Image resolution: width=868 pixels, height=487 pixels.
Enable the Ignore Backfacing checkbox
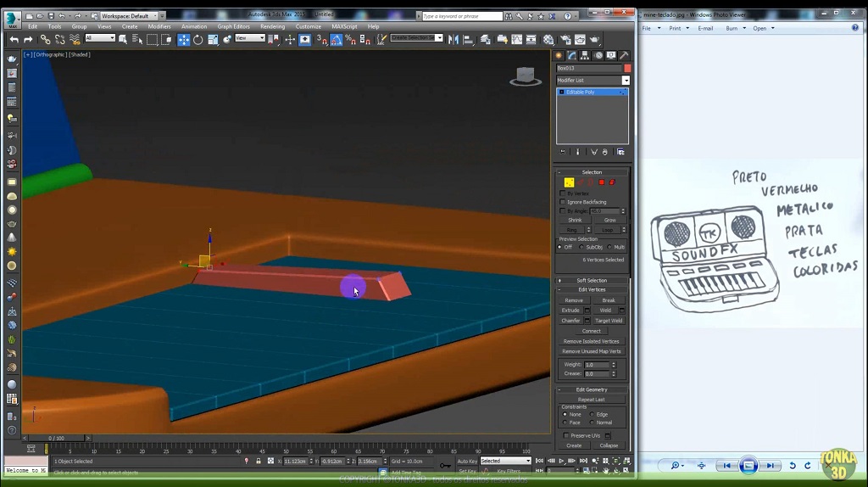[563, 202]
